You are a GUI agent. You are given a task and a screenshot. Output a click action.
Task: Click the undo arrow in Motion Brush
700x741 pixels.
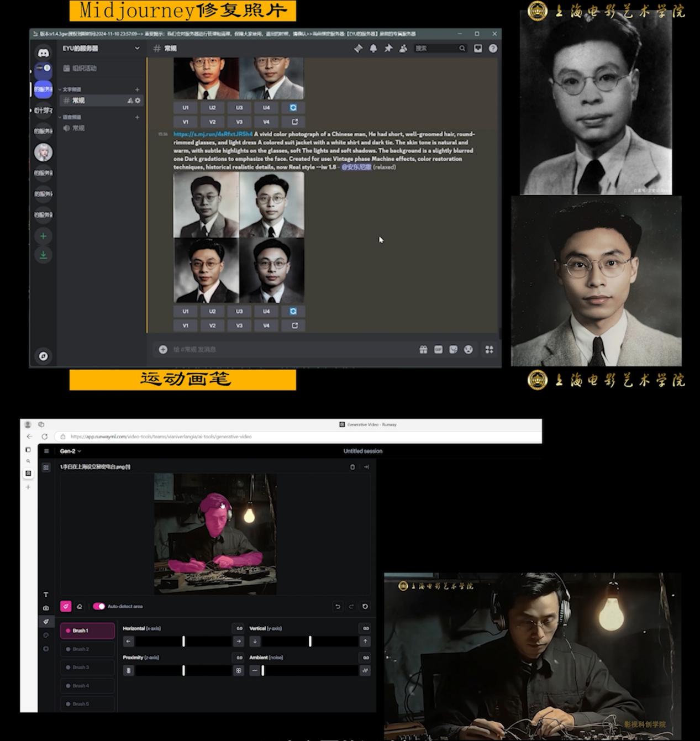(x=338, y=607)
